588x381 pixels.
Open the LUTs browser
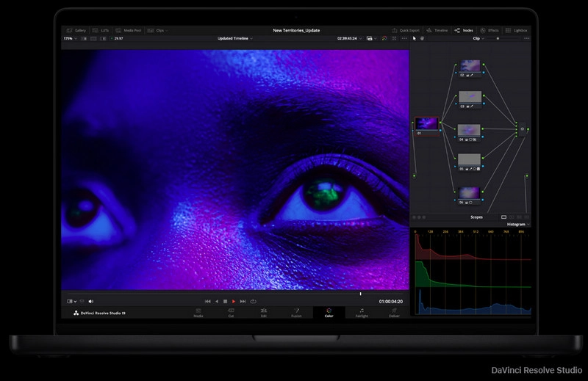[101, 30]
